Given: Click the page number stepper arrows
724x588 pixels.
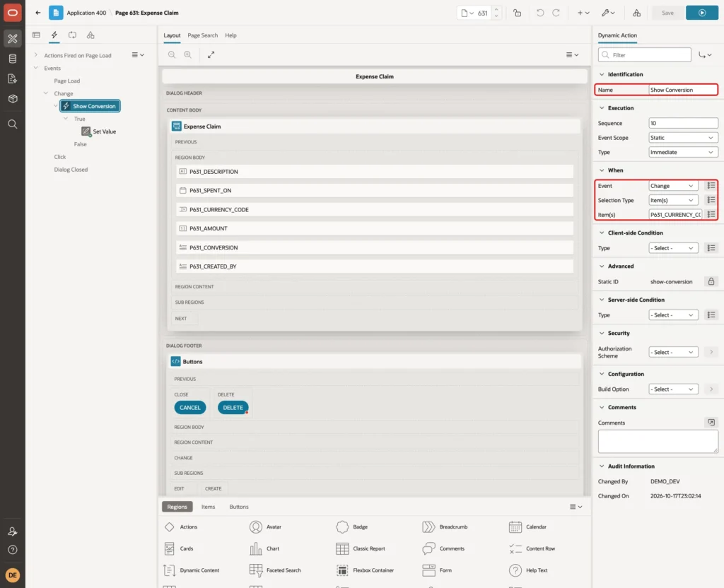Looking at the screenshot, I should point(496,13).
